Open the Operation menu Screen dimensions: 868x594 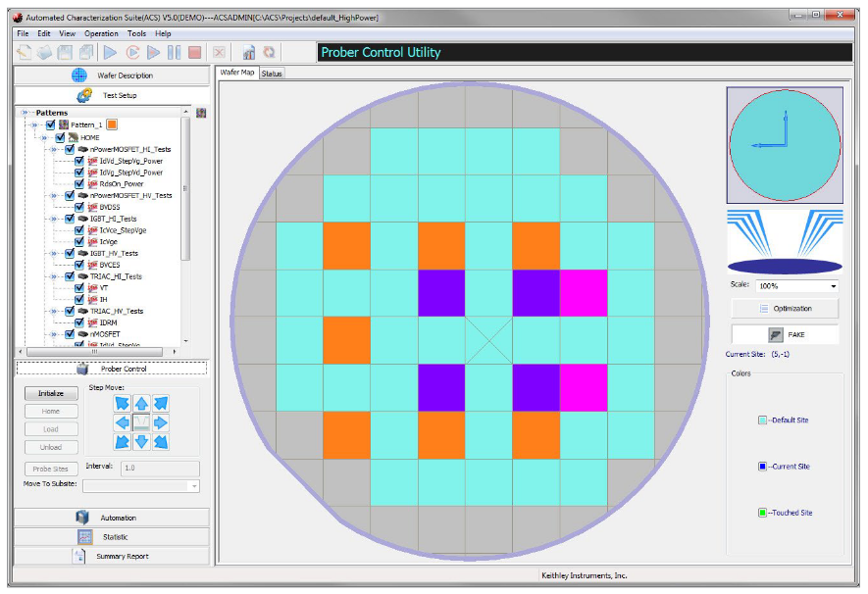pos(101,33)
